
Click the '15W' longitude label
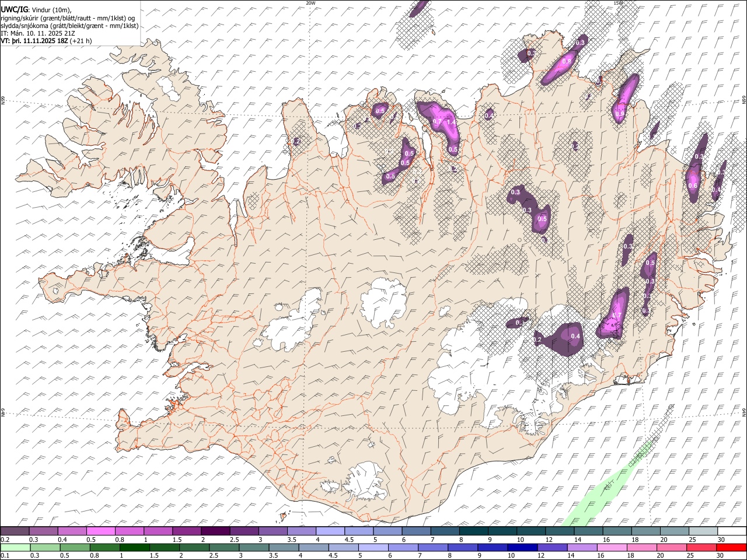(x=618, y=3)
